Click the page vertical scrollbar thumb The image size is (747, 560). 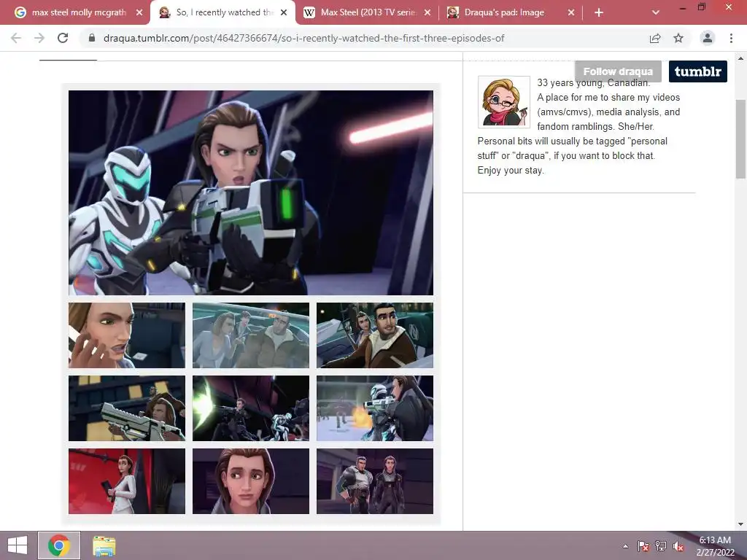(740, 139)
